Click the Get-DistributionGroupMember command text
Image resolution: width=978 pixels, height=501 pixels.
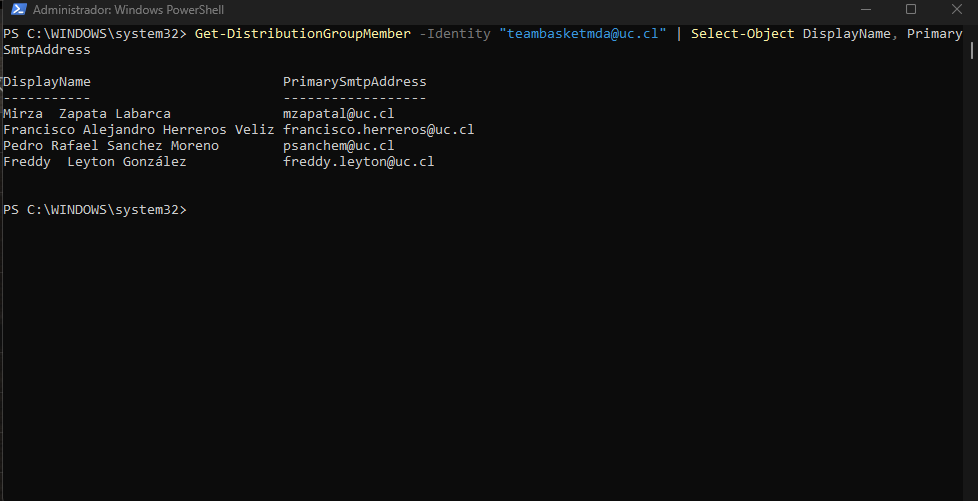tap(303, 34)
